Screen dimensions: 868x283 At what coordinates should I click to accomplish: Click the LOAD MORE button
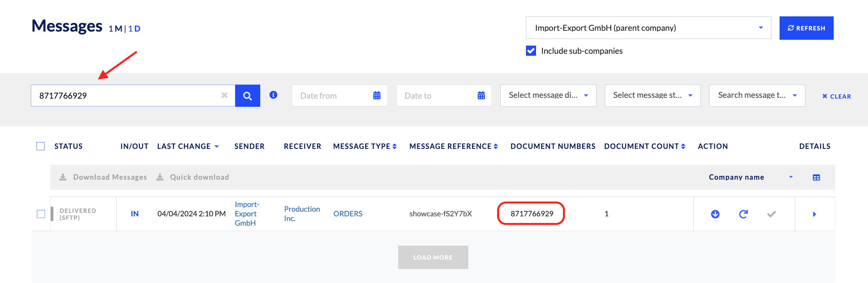(433, 257)
